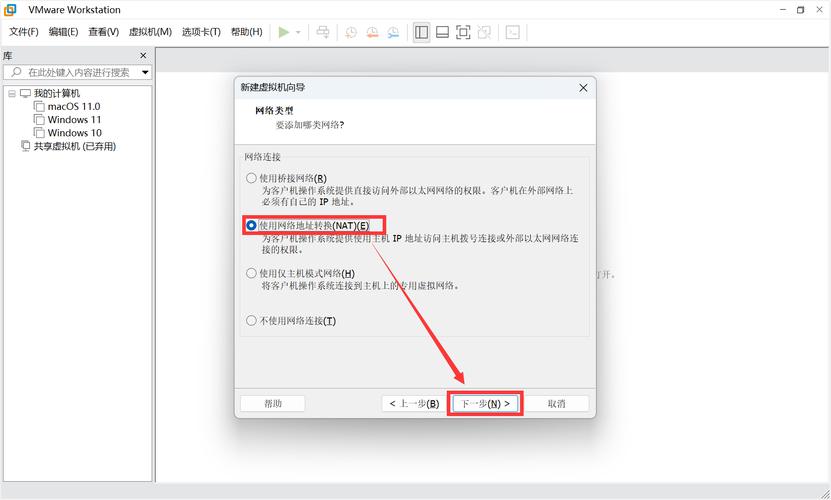Close the 新建虚拟机向导 dialog
This screenshot has height=500, width=831.
[x=583, y=87]
